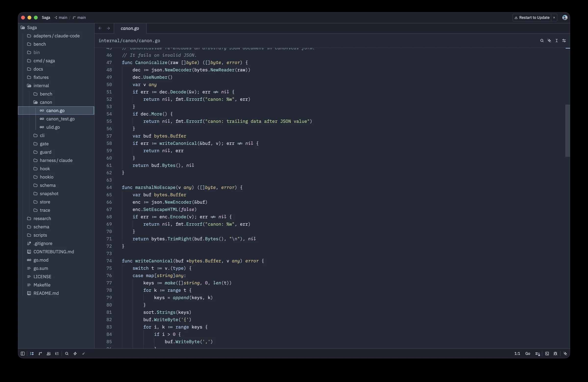Click the lightning bolt status icon
Image resolution: width=588 pixels, height=382 pixels.
(x=75, y=353)
